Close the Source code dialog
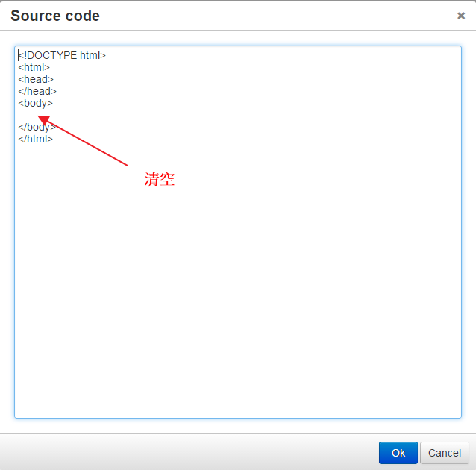Screen dimensions: 476x470 pyautogui.click(x=461, y=16)
